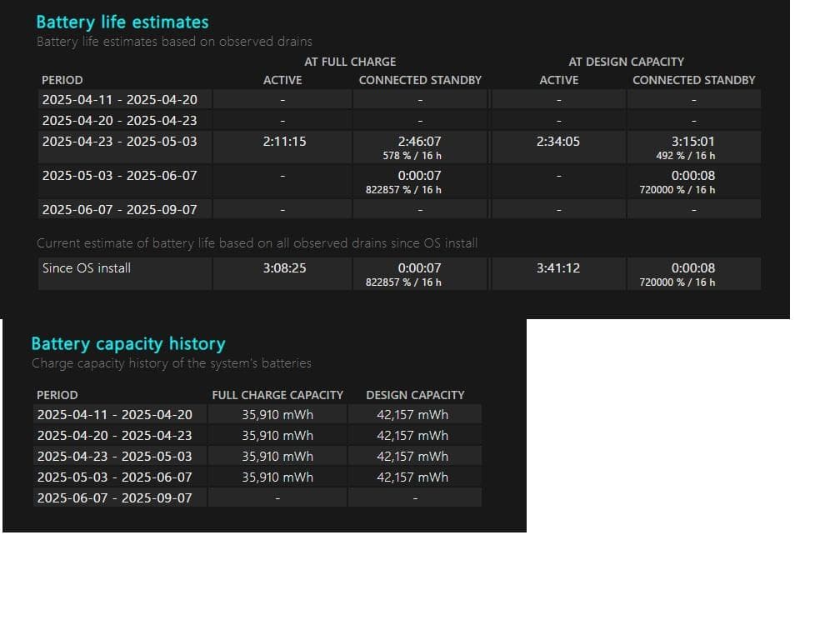Click 2025-04-23 - 2025-05-03 period in life estimates
This screenshot has width=840, height=630.
(x=119, y=142)
